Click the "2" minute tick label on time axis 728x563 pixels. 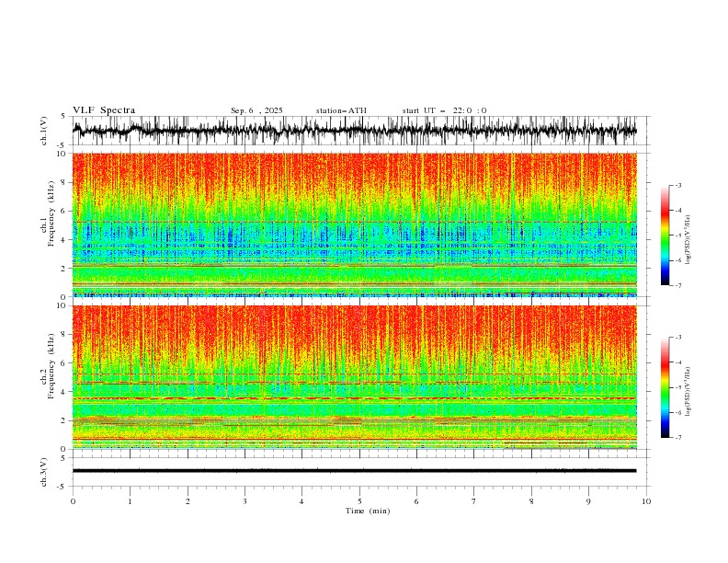pyautogui.click(x=188, y=501)
